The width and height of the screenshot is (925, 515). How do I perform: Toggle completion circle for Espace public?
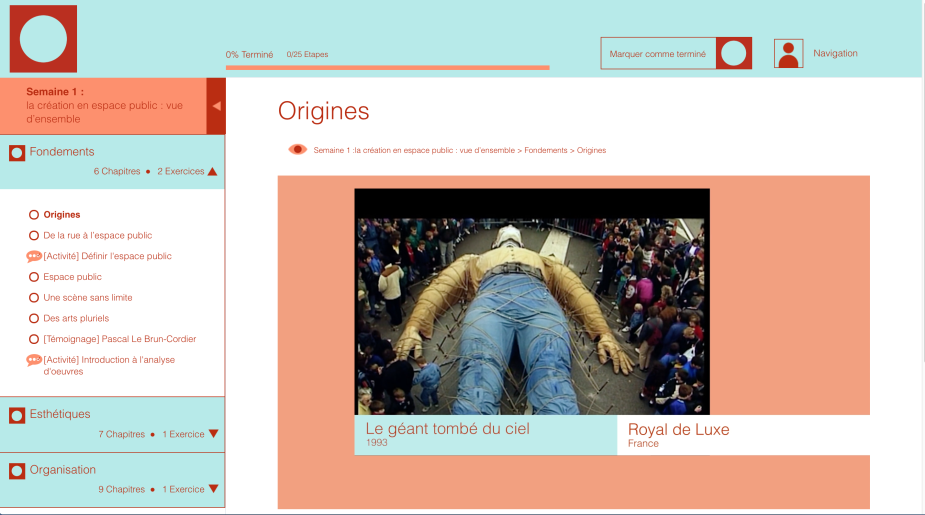coord(34,277)
